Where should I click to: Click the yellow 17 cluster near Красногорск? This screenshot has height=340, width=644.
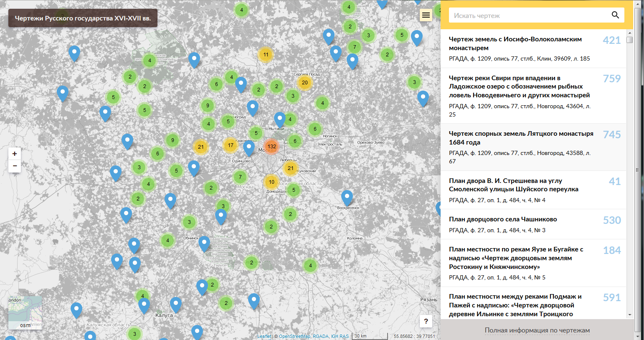pos(231,145)
